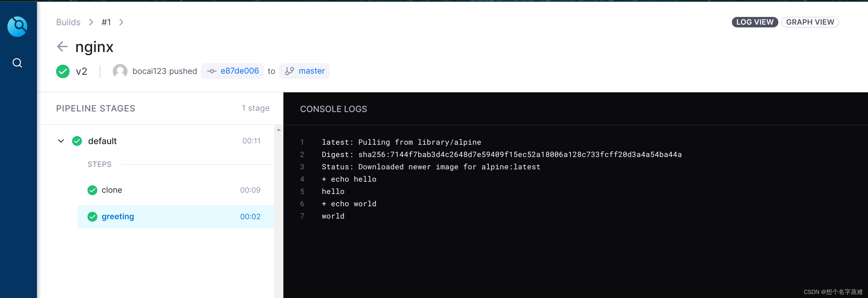
Task: Click the default stage success check icon
Action: pos(77,141)
